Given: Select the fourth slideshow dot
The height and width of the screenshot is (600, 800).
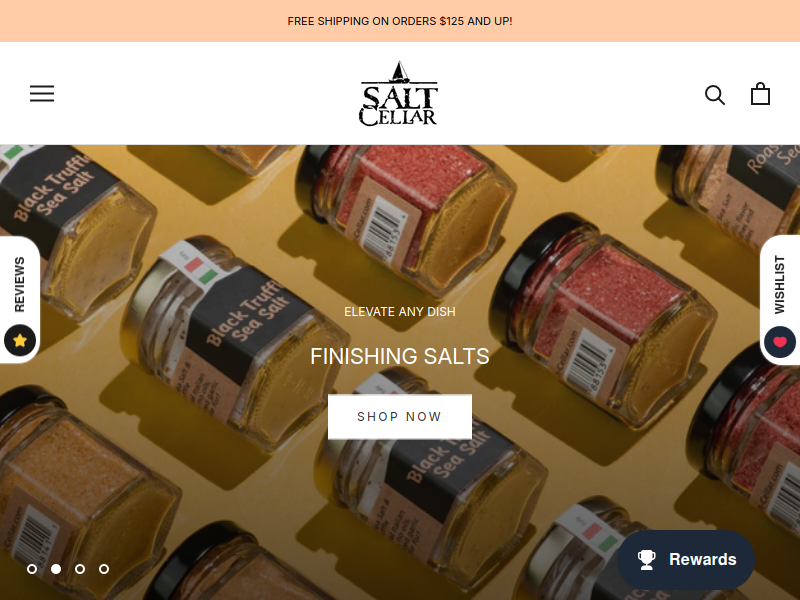Looking at the screenshot, I should point(104,569).
